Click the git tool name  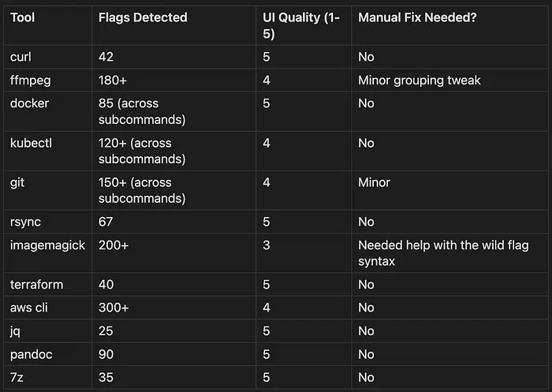pos(17,182)
